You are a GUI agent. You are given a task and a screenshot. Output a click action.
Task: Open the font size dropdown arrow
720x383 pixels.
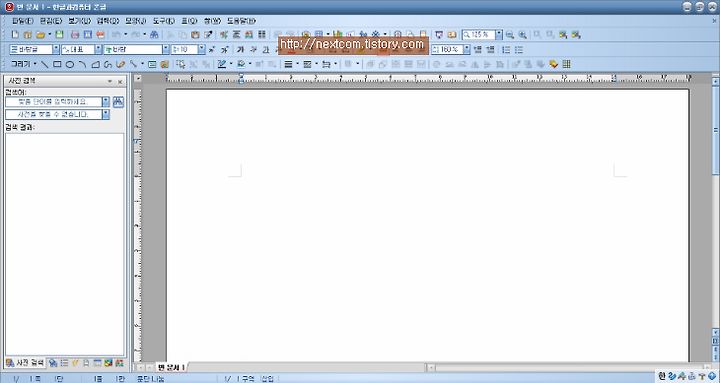[x=202, y=49]
